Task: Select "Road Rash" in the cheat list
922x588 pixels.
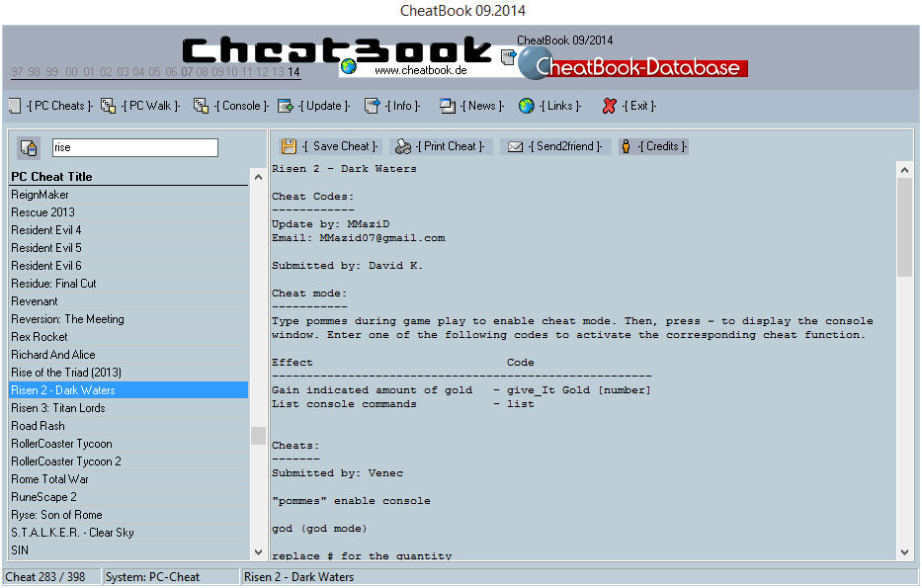Action: (x=128, y=426)
